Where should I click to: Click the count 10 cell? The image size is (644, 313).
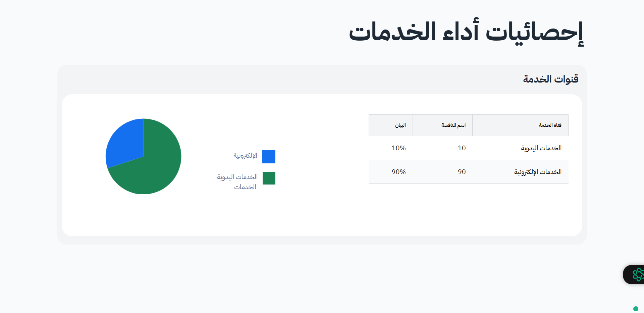(x=462, y=148)
